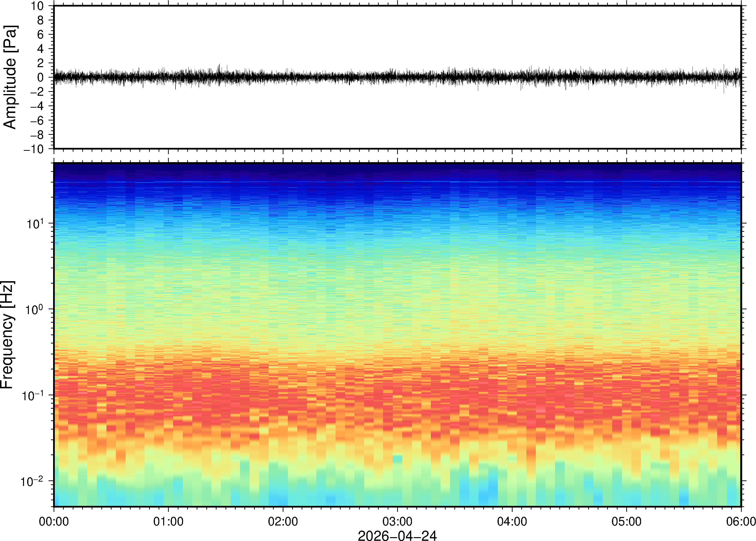Select the 2026-04-24 date label

397,535
